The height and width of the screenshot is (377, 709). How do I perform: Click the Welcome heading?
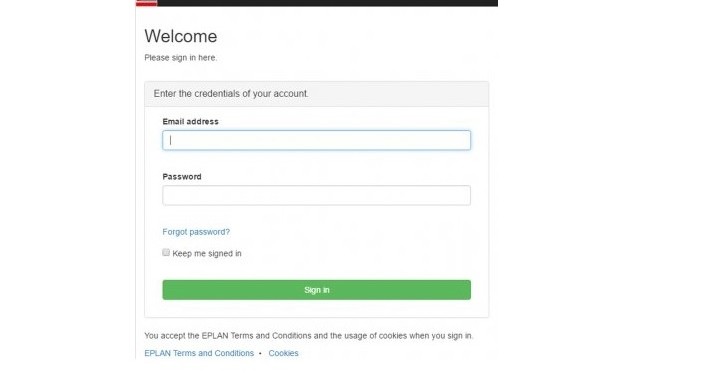(x=180, y=36)
